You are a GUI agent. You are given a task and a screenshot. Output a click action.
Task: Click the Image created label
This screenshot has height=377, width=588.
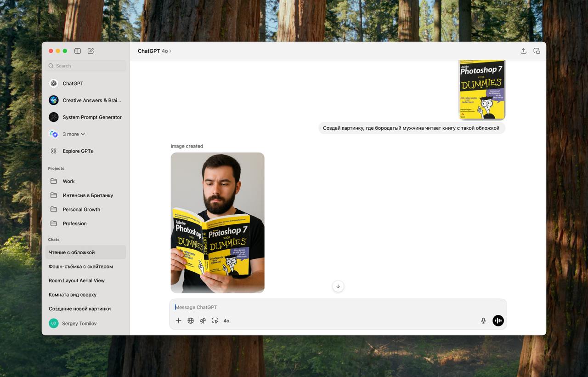pyautogui.click(x=187, y=146)
